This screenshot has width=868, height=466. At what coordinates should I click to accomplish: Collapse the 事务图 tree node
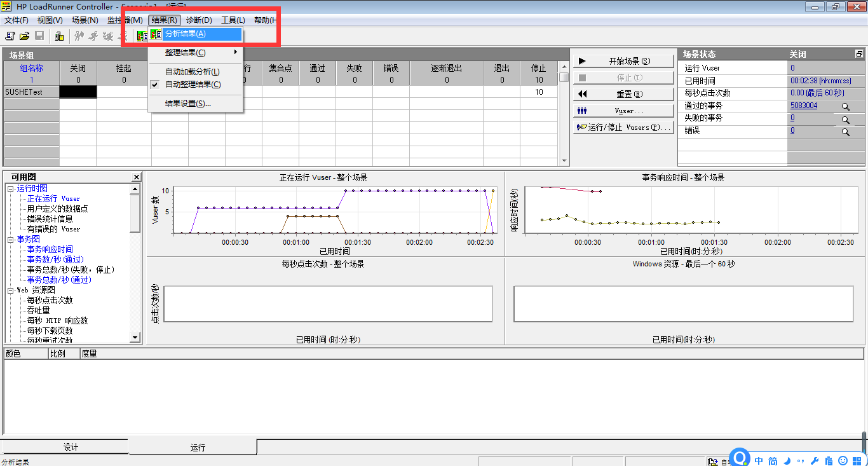tap(11, 239)
